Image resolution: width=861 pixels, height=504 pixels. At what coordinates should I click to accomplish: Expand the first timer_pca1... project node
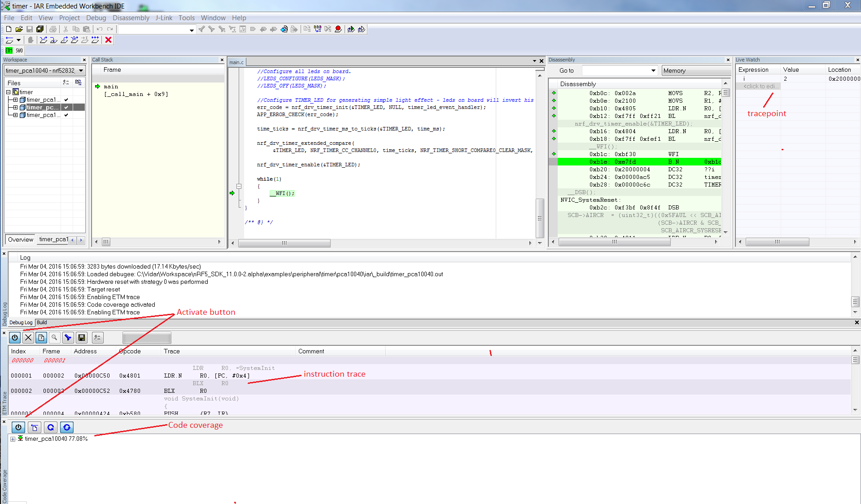pos(15,100)
